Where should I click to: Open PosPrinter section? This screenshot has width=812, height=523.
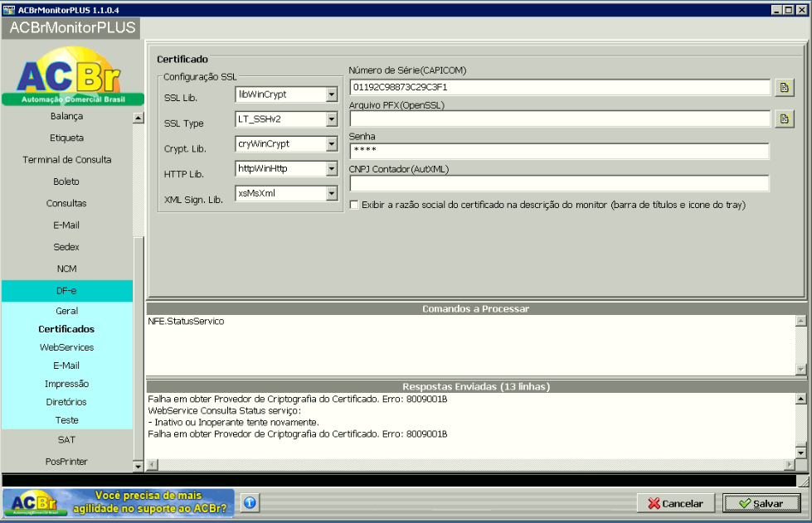click(67, 462)
